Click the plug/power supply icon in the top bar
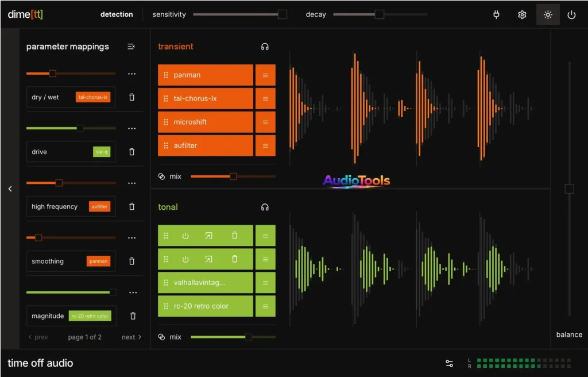Screen dimensions: 588x377 [496, 14]
